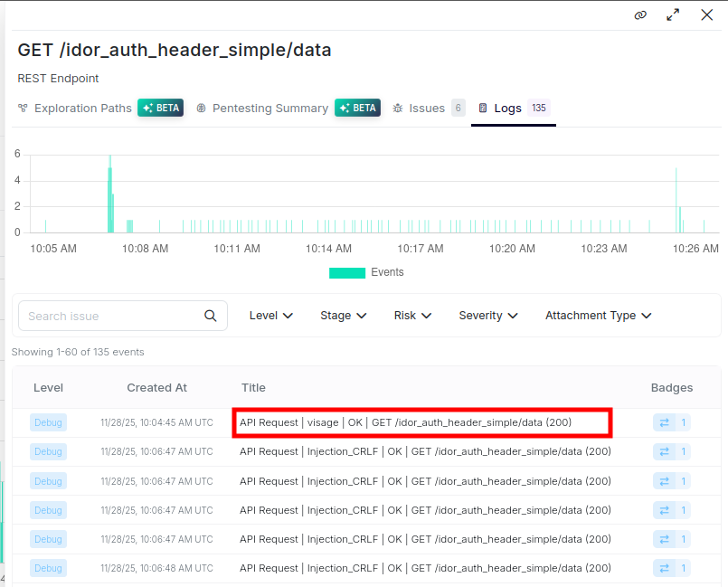Click the tallest spike in events chart
Viewport: 728px width, 587px height.
(110, 193)
